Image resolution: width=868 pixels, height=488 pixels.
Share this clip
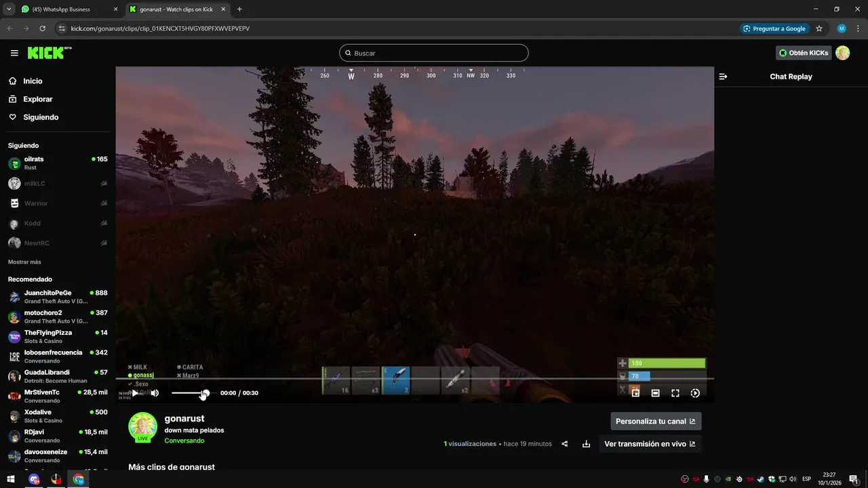coord(565,444)
